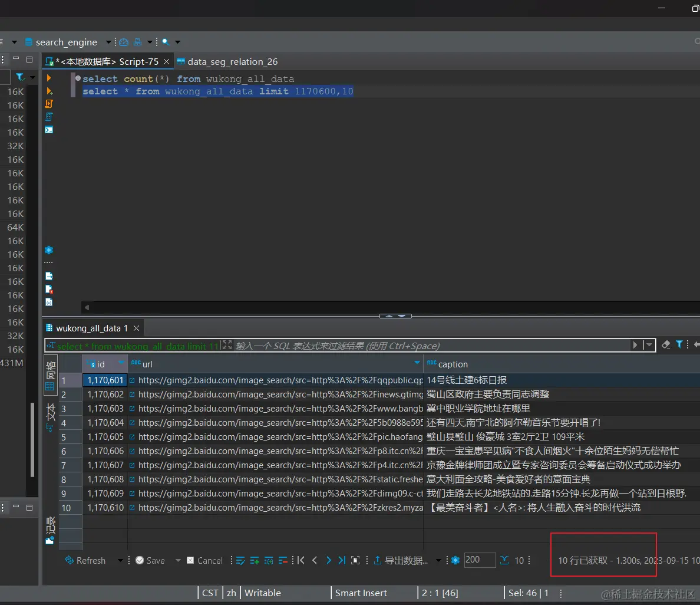Expand the export data dropdown arrow

coord(438,560)
